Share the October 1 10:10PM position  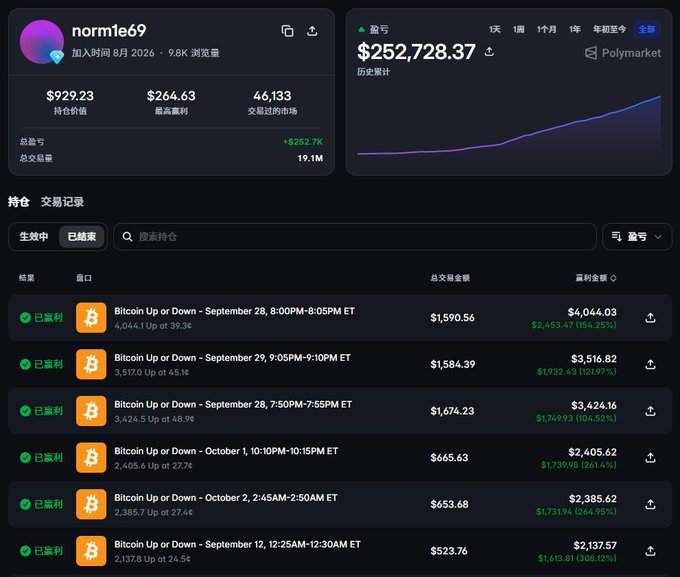[x=650, y=458]
